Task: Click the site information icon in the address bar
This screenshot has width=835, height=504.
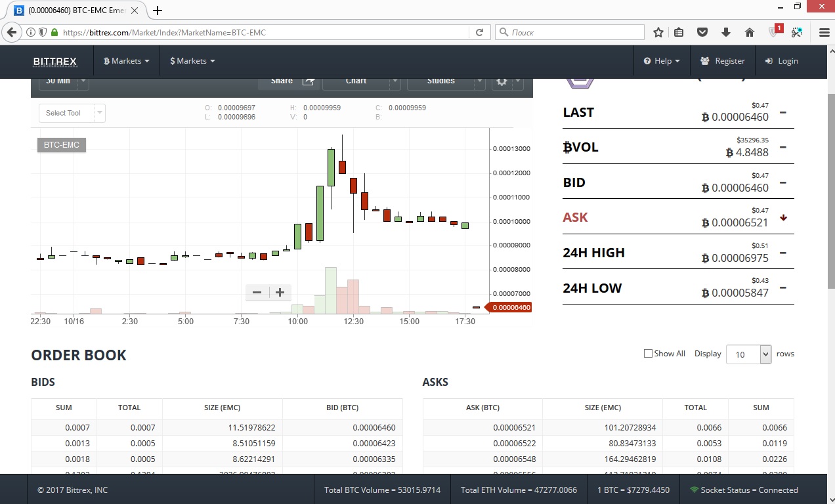Action: (x=31, y=32)
